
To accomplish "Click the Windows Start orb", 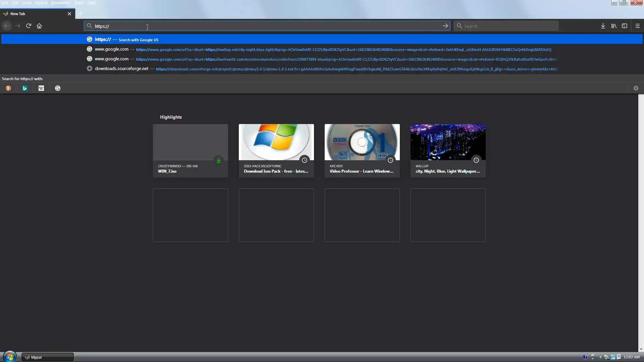I will 10,356.
